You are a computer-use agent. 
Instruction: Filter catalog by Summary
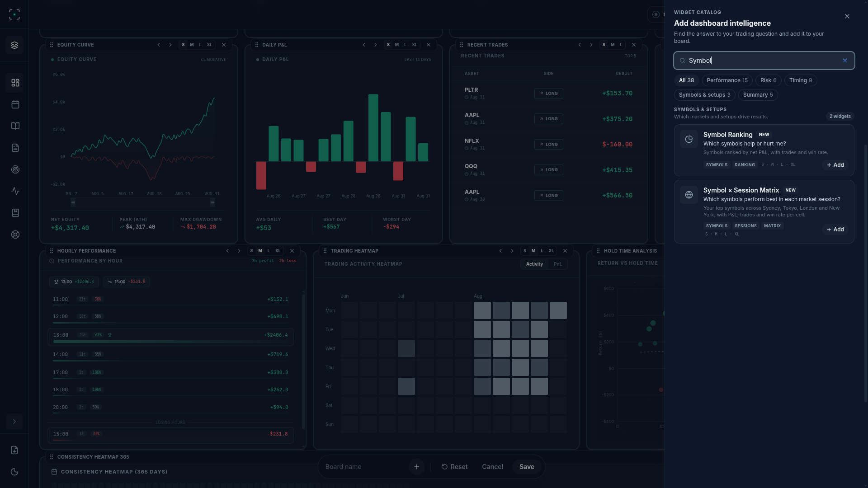click(x=758, y=95)
